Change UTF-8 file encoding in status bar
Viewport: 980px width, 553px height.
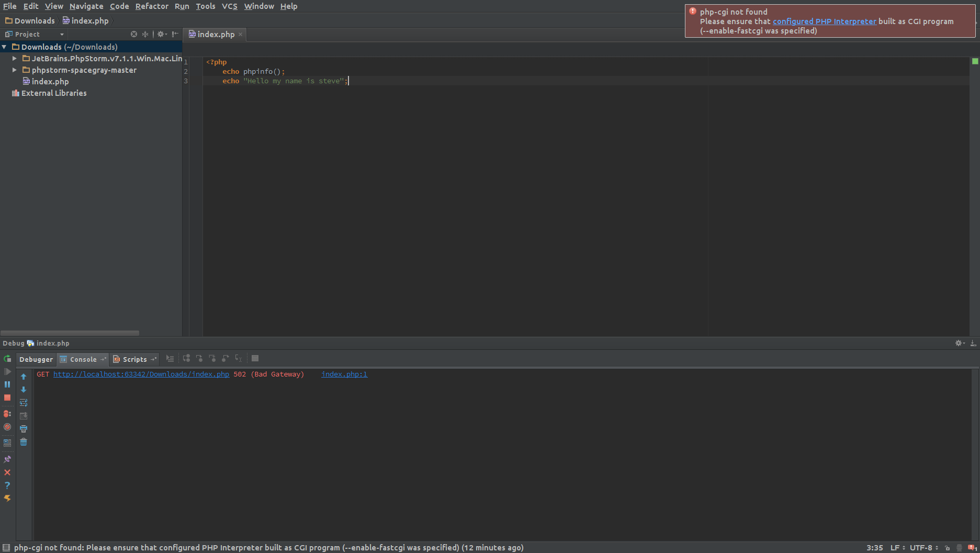(924, 548)
